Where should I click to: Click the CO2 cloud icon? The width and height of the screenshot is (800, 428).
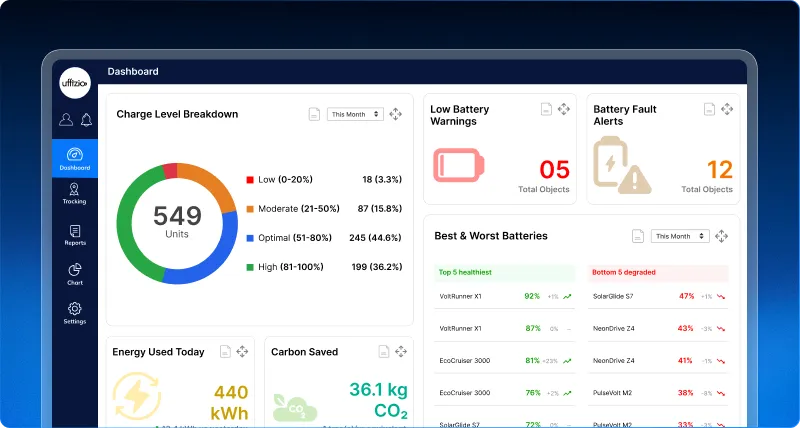pos(295,407)
